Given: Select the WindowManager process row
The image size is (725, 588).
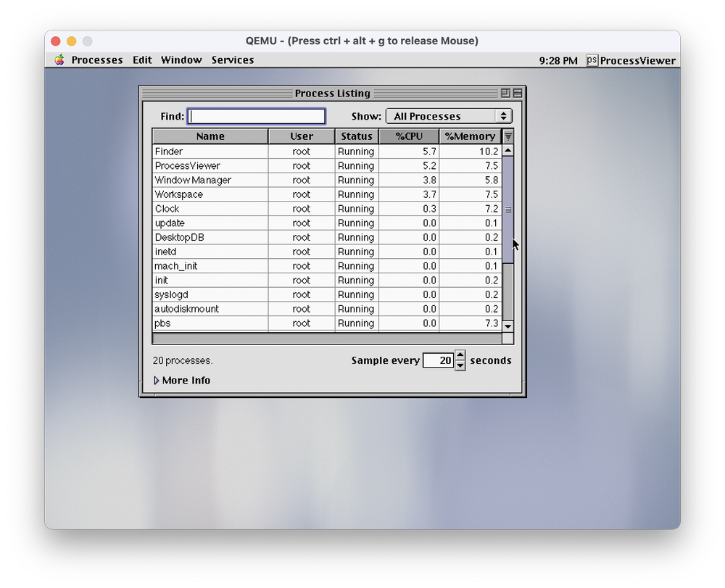Looking at the screenshot, I should (327, 181).
